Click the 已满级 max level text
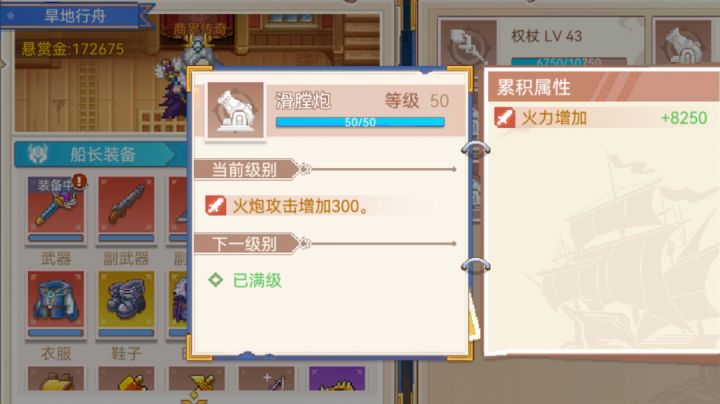The width and height of the screenshot is (720, 404). [257, 280]
